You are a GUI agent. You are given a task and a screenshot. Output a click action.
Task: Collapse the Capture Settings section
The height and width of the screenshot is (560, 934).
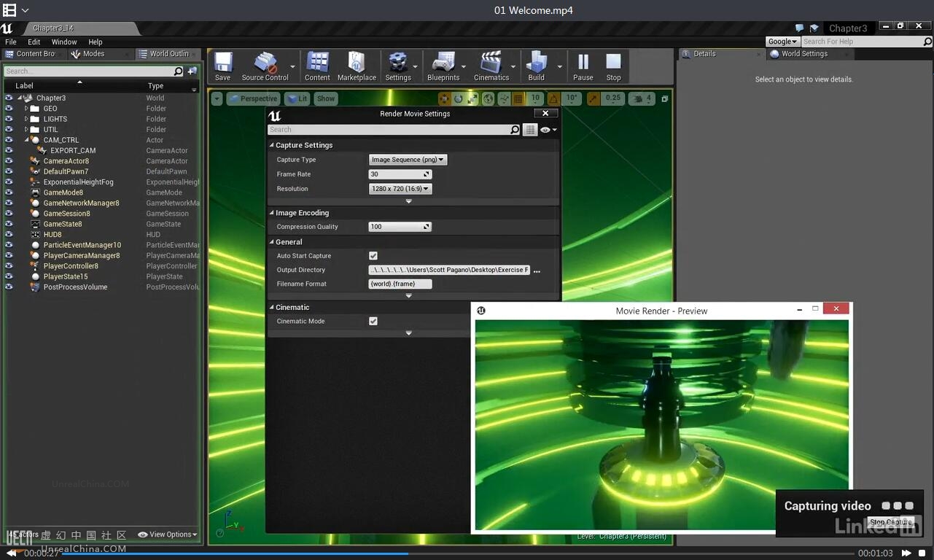tap(272, 145)
